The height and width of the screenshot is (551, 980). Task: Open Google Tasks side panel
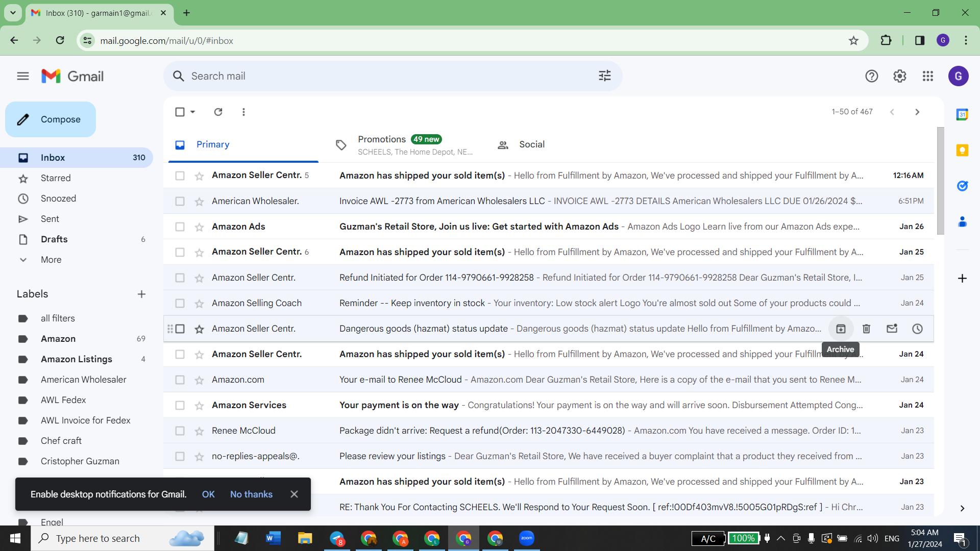962,186
